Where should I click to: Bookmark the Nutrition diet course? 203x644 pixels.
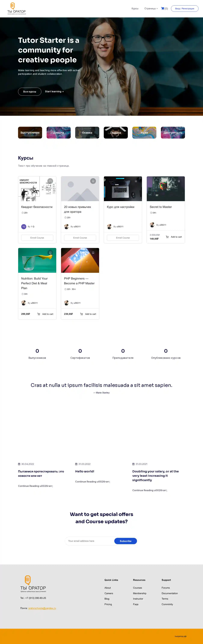tap(50, 253)
